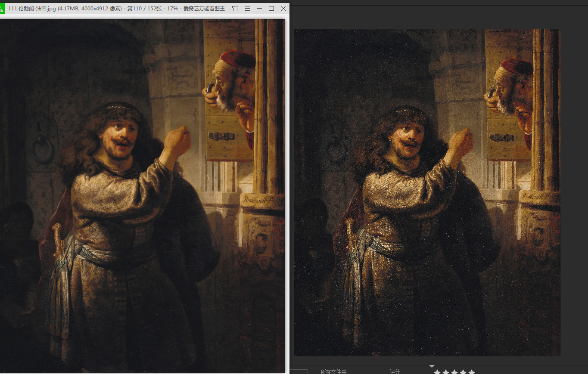
Task: Close the image viewer window
Action: coord(283,9)
